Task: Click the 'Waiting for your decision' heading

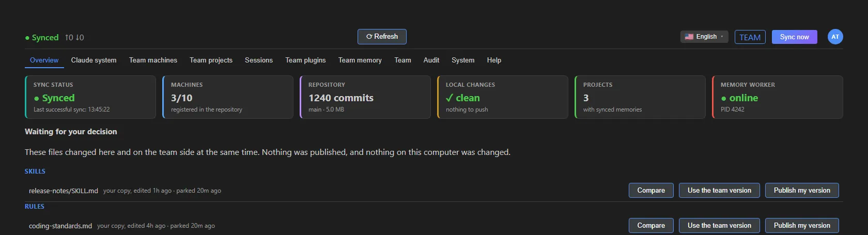Action: [x=71, y=132]
